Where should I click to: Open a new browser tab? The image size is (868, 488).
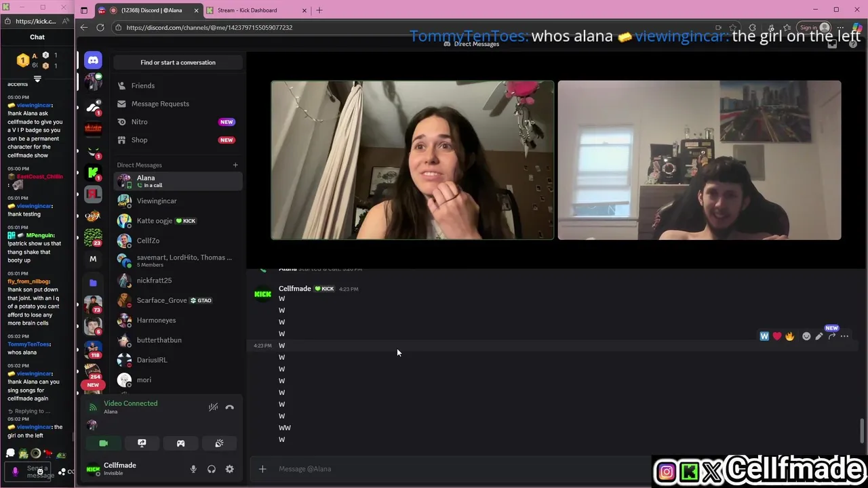point(319,10)
